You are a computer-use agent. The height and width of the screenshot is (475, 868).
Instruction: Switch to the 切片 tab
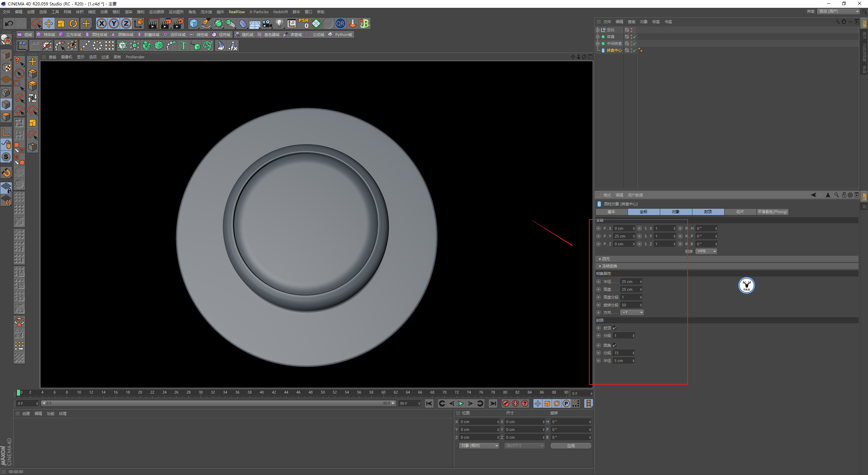(740, 212)
